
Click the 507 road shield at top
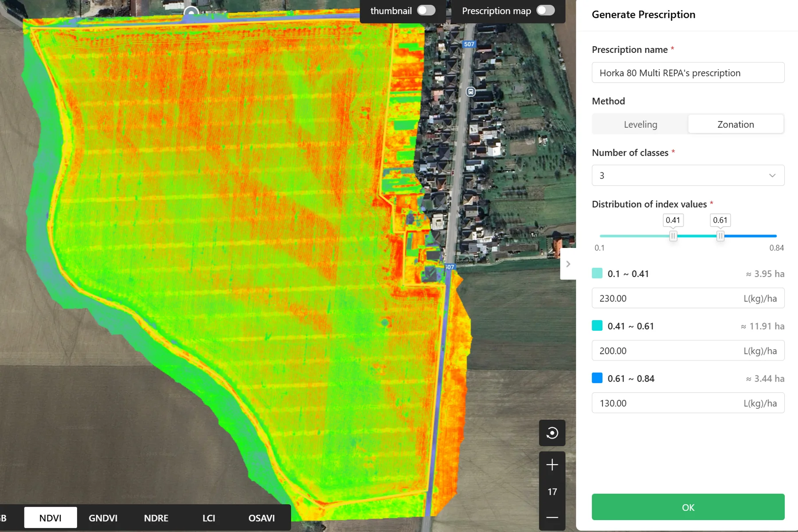pyautogui.click(x=469, y=44)
